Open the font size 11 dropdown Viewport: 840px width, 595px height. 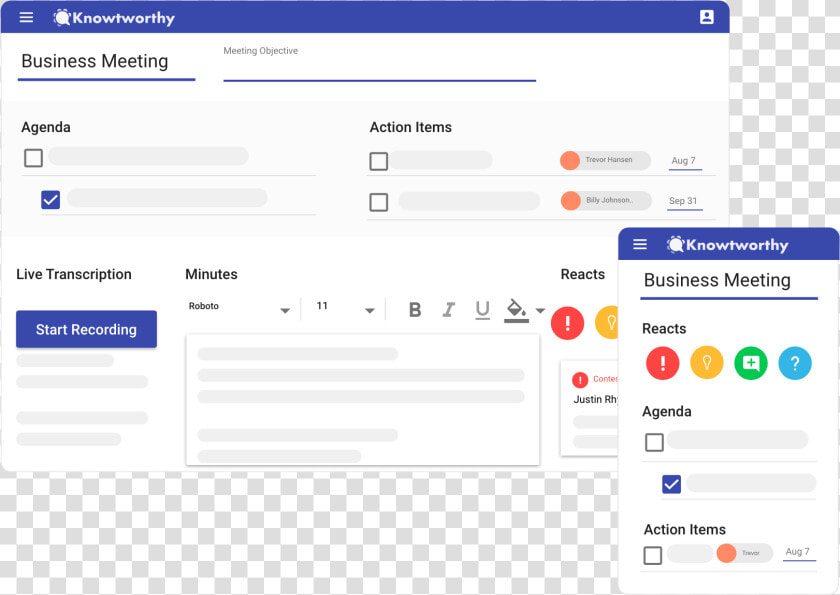click(345, 307)
